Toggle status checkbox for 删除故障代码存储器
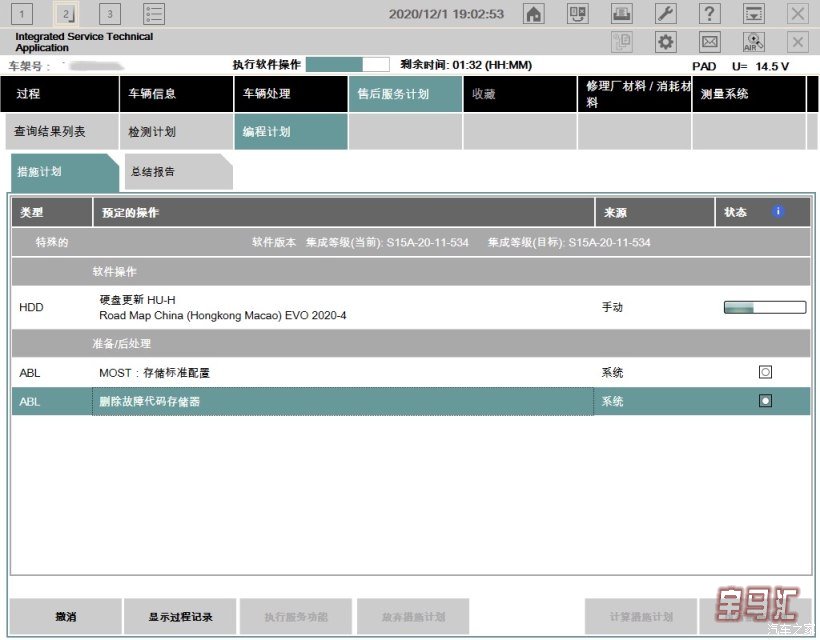 click(765, 401)
